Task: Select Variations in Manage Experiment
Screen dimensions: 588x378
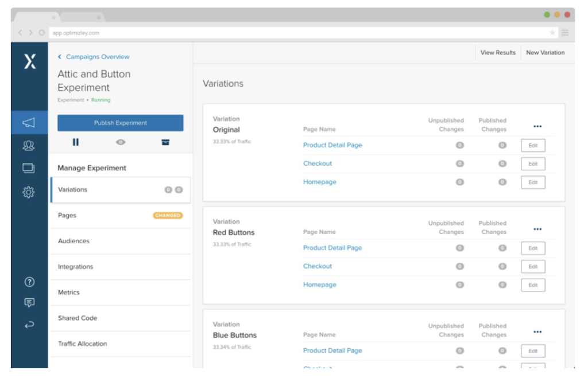Action: pos(121,190)
